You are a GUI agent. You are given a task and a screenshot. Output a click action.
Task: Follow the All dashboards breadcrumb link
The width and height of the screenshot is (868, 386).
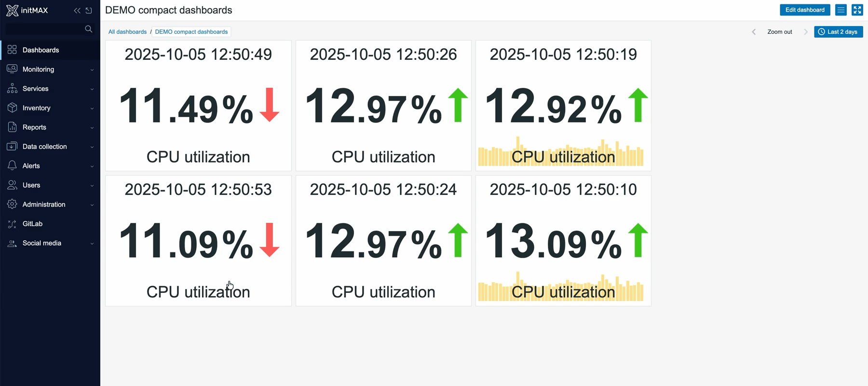click(x=127, y=32)
